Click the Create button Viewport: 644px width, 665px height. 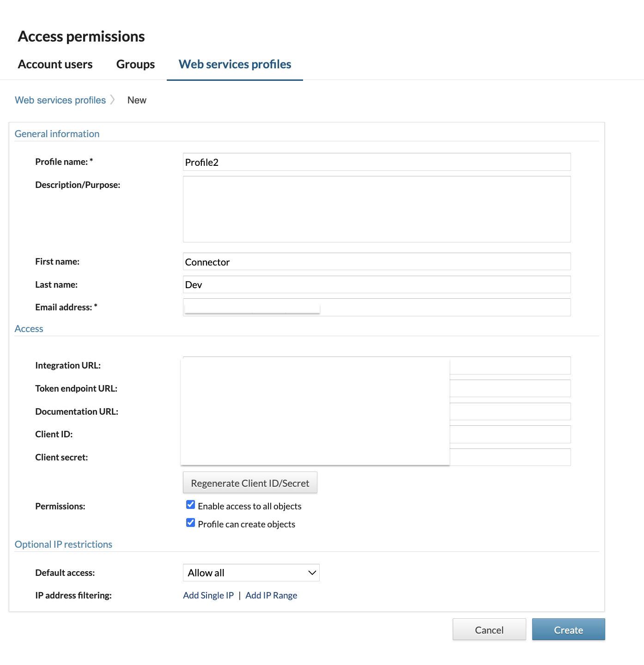click(x=568, y=629)
